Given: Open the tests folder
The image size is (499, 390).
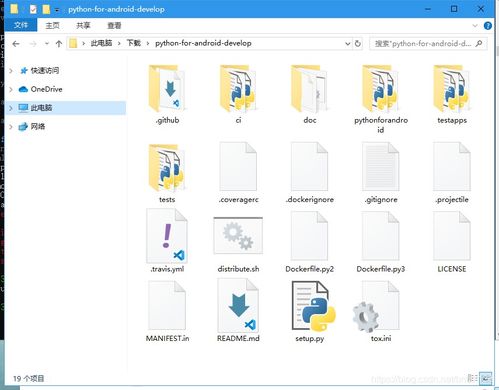Looking at the screenshot, I should tap(167, 173).
